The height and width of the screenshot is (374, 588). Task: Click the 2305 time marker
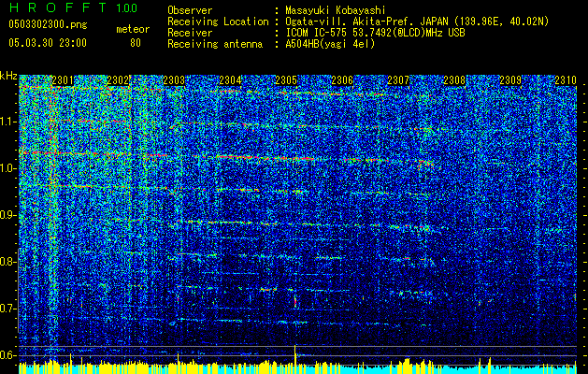click(x=286, y=80)
